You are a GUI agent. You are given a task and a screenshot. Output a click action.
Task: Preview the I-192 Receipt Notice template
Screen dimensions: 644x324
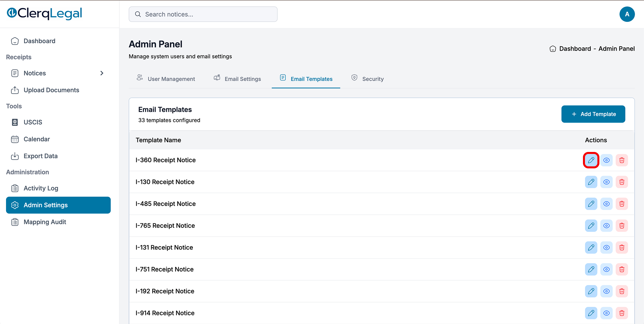[x=606, y=291]
